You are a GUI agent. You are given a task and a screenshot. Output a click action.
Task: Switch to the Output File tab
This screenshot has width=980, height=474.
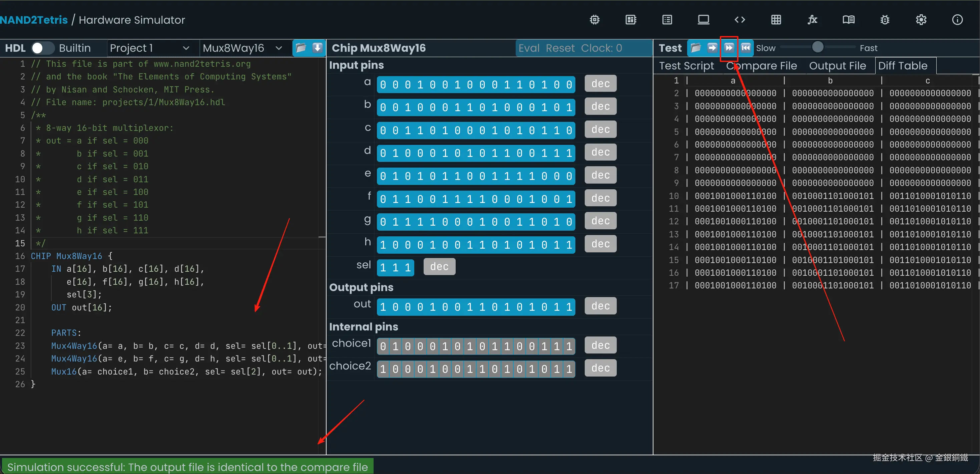pos(837,66)
